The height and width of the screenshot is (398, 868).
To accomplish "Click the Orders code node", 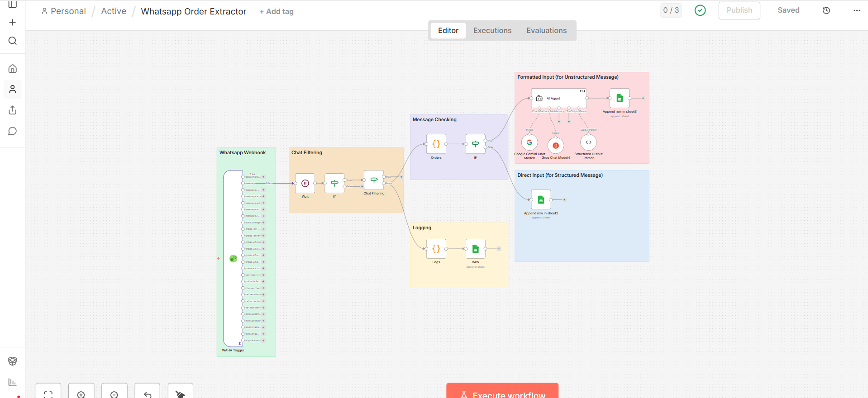I will point(436,144).
